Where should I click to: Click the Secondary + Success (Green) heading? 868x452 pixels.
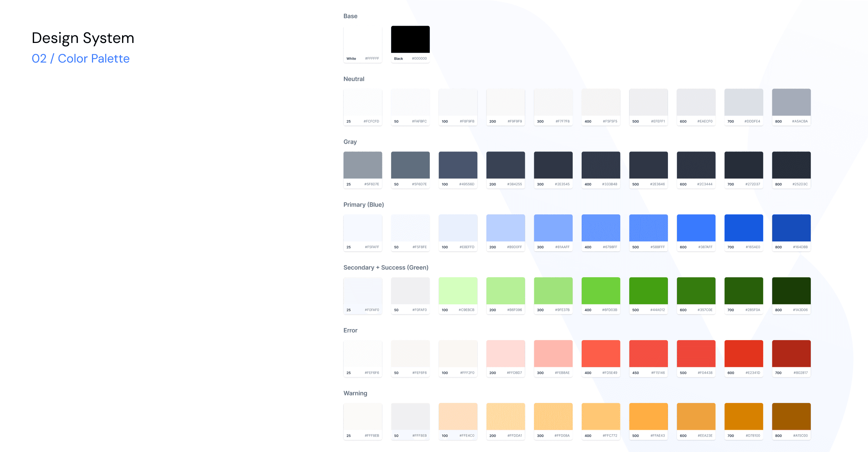pos(386,267)
